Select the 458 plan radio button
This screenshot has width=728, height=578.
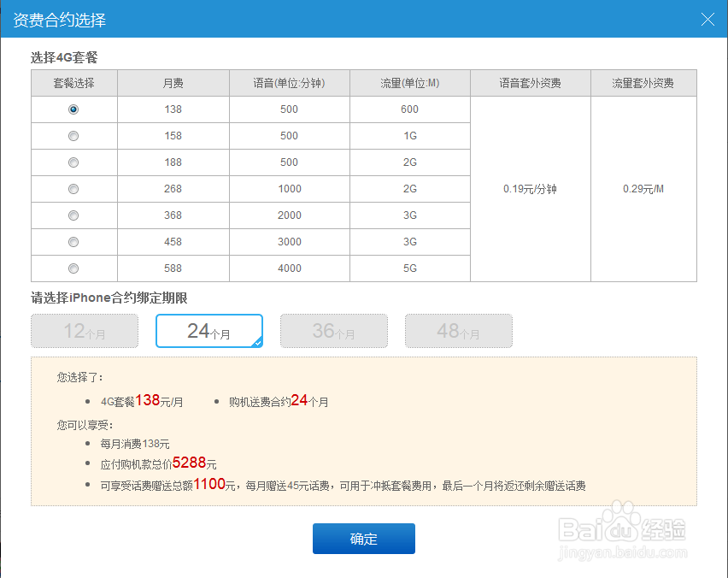pos(73,242)
